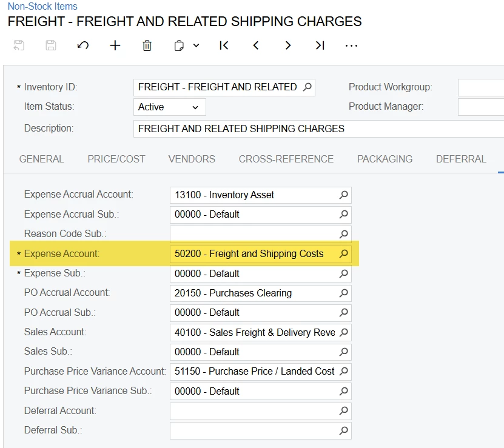Click the Deferral Account input field
The image size is (504, 448).
254,411
